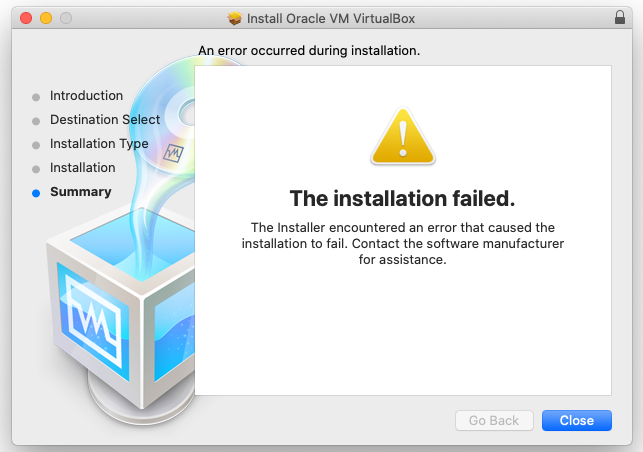Click the Installation step in sidebar
Viewport: 643px width, 452px height.
coord(82,168)
